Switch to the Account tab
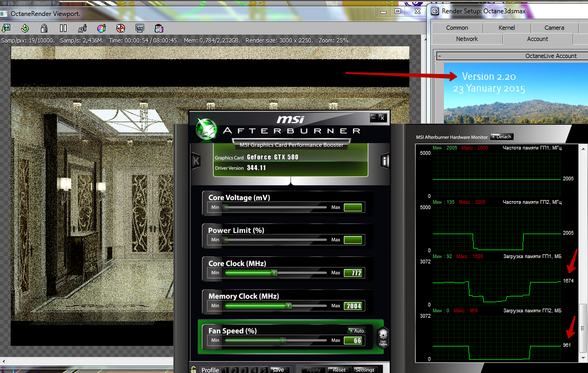 (x=537, y=39)
